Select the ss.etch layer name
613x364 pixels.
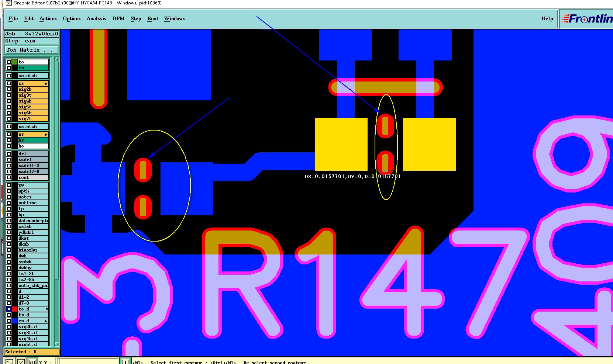[x=33, y=126]
